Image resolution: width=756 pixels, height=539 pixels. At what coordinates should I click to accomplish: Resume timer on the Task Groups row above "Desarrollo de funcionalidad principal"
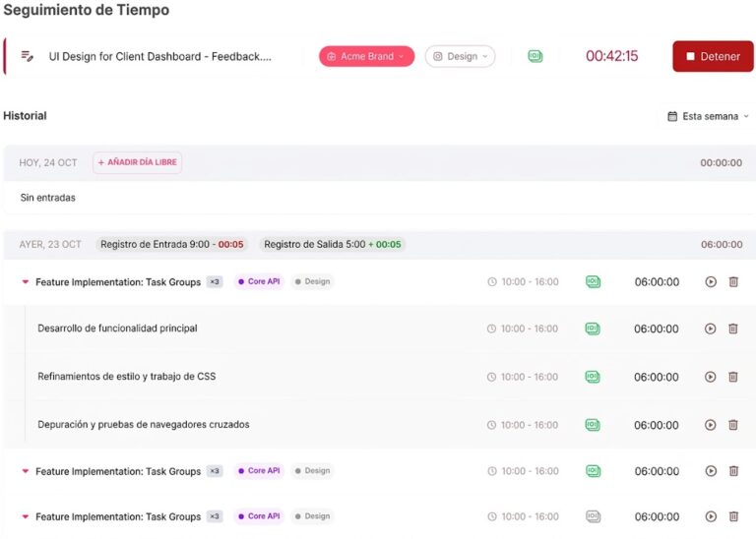711,281
